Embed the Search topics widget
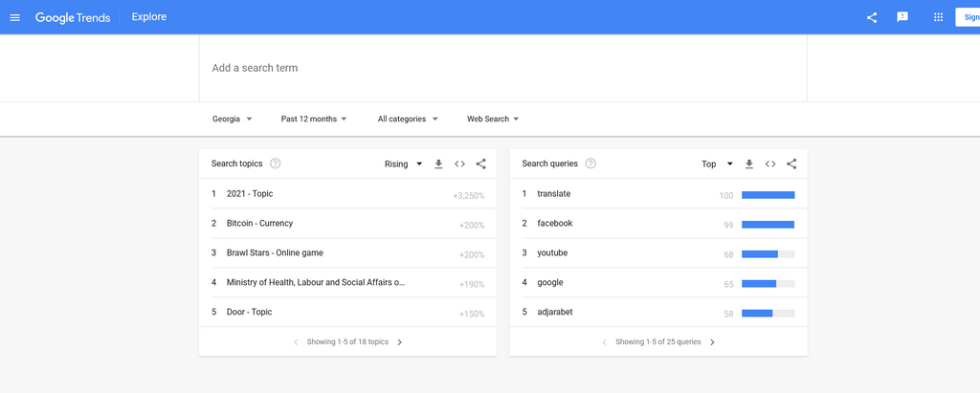 459,164
